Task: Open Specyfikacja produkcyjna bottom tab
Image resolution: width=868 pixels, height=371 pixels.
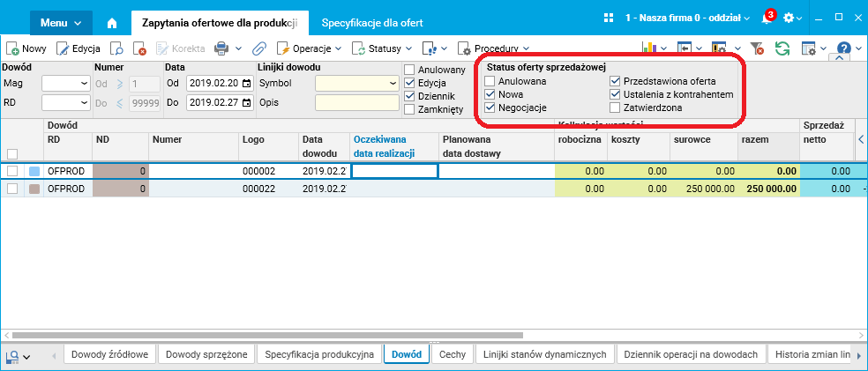Action: point(319,354)
